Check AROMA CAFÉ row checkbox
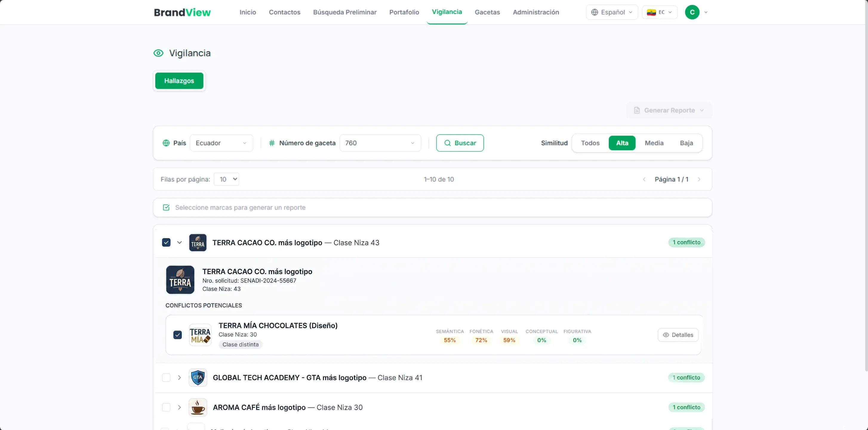This screenshot has height=430, width=868. (166, 407)
